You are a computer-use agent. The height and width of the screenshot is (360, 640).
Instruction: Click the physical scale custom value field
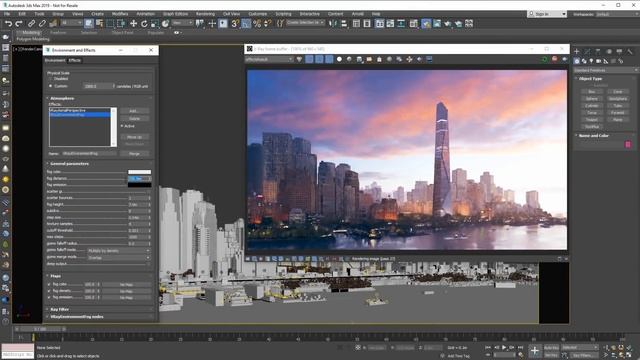(97, 86)
